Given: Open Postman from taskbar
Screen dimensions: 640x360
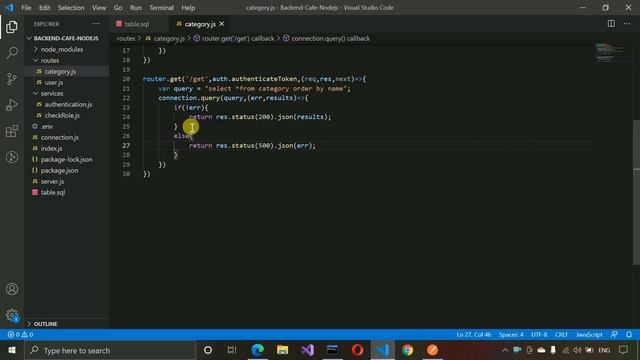Looking at the screenshot, I should tap(432, 350).
